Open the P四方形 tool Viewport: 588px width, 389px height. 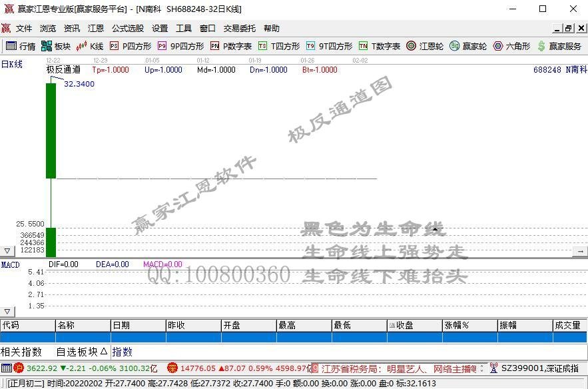click(131, 46)
